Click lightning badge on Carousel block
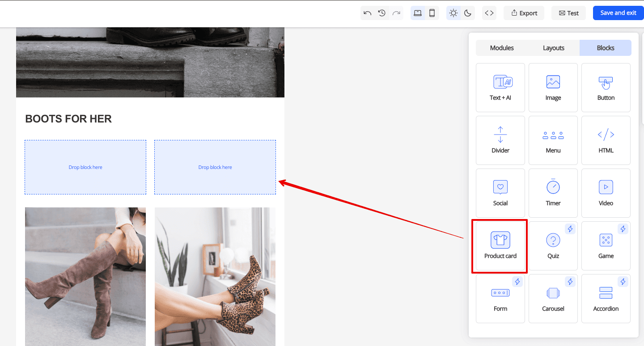644x346 pixels. pos(570,282)
